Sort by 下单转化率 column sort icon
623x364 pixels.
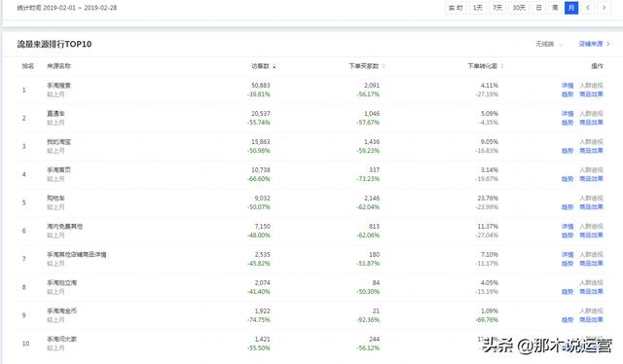502,66
